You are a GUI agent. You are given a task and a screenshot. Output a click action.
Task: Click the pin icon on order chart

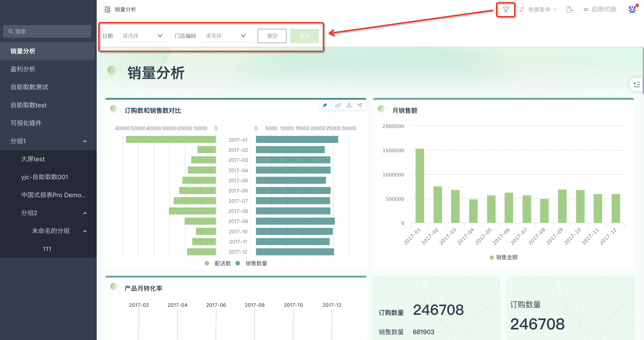(x=324, y=105)
